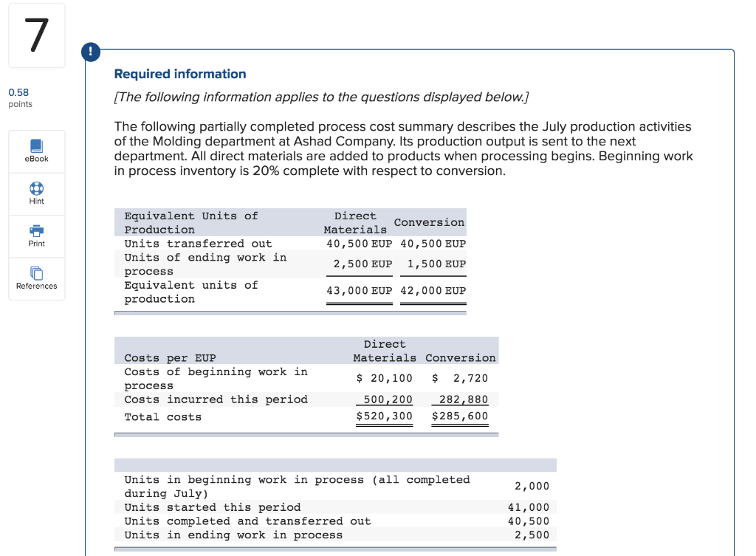756x556 pixels.
Task: Print the current question
Action: (36, 235)
